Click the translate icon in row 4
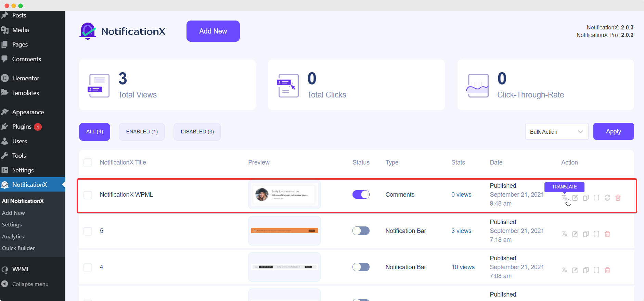The height and width of the screenshot is (301, 644). coord(564,270)
